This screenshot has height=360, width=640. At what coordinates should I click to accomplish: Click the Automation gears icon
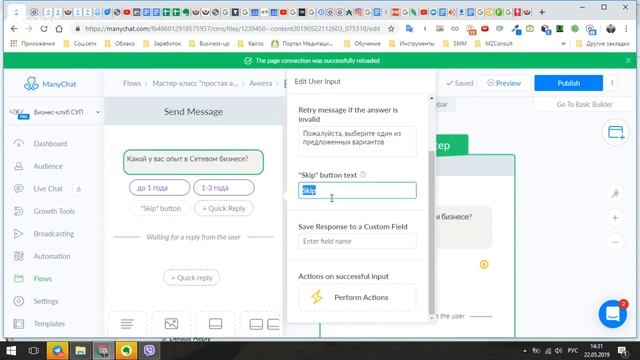tap(19, 256)
